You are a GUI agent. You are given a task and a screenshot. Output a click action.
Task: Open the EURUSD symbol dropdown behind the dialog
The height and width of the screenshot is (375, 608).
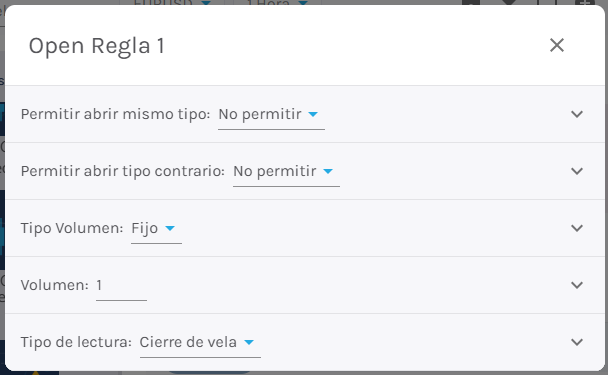[x=172, y=2]
